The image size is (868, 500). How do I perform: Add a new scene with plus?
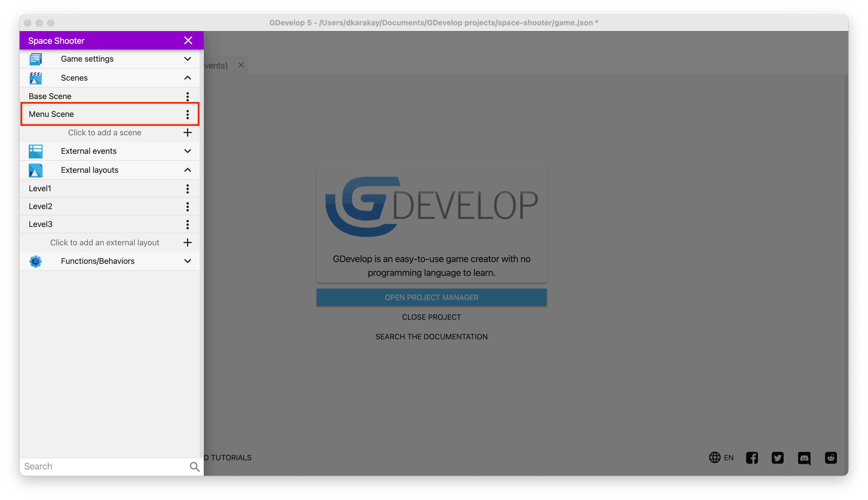click(x=187, y=132)
